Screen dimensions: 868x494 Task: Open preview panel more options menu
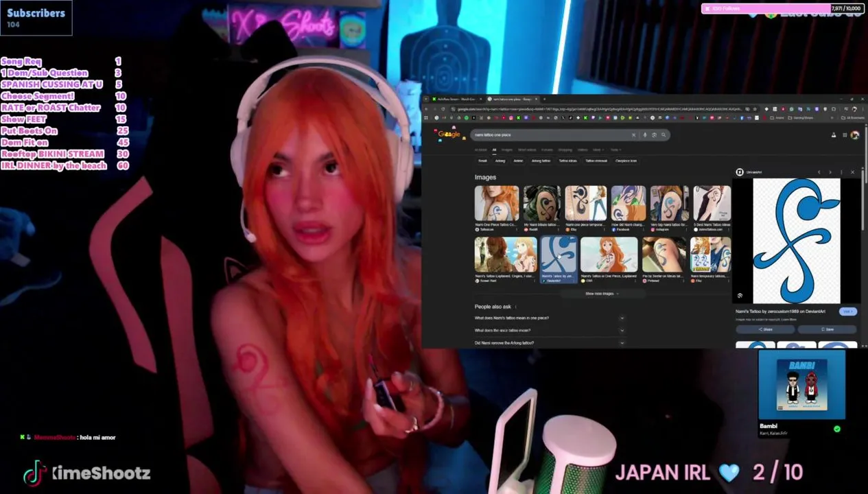(x=841, y=172)
